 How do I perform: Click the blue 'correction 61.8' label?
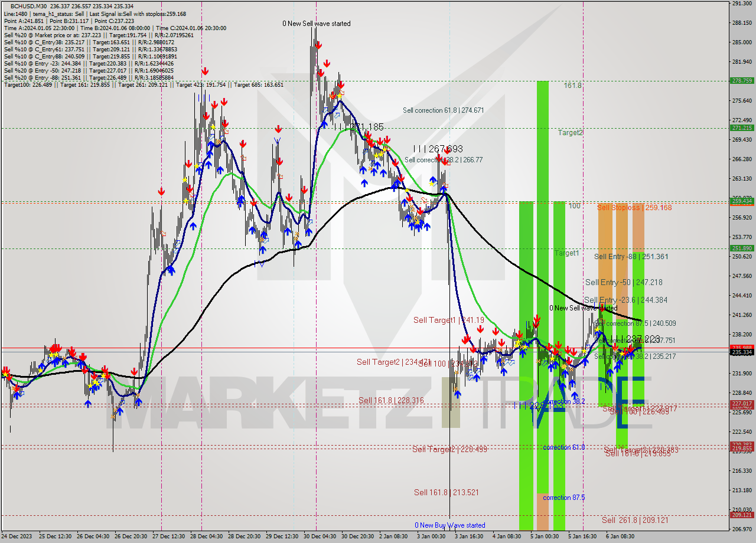(x=564, y=447)
